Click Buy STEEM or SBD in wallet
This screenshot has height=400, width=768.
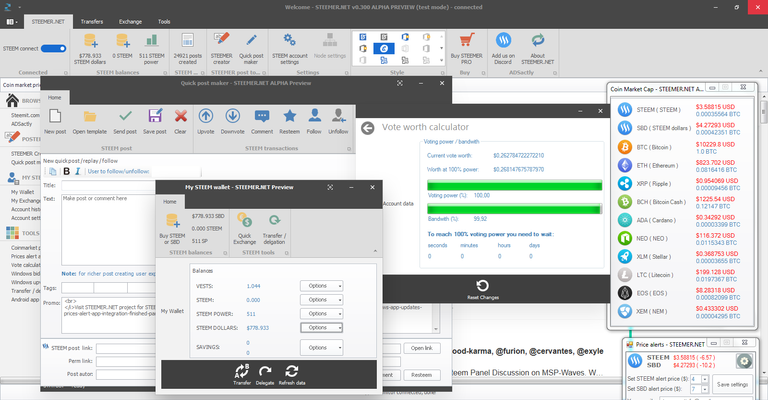coord(172,229)
